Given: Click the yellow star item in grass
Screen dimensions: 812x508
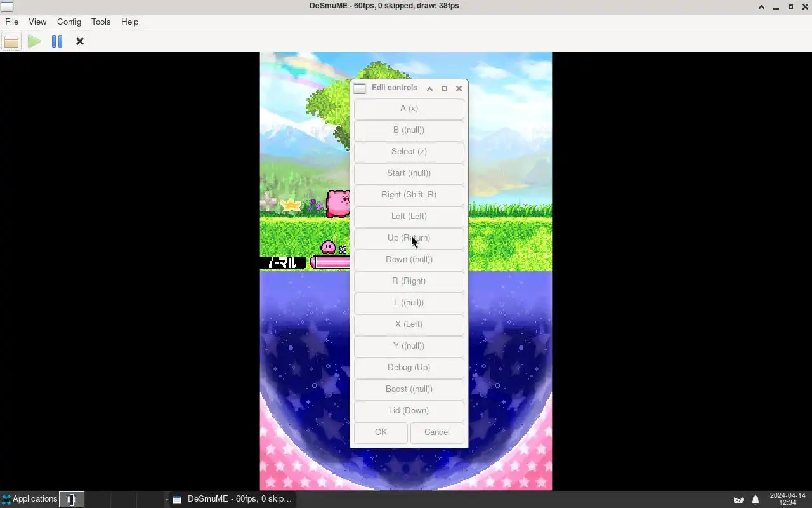Looking at the screenshot, I should coord(291,204).
